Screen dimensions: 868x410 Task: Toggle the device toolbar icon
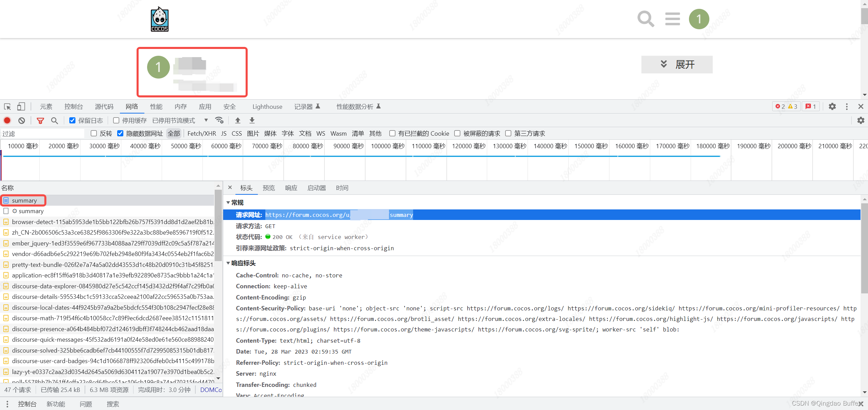pyautogui.click(x=21, y=107)
